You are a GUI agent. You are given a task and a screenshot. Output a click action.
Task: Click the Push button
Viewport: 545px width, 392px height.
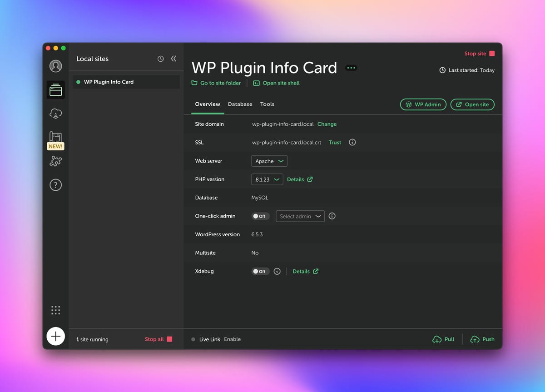point(482,339)
